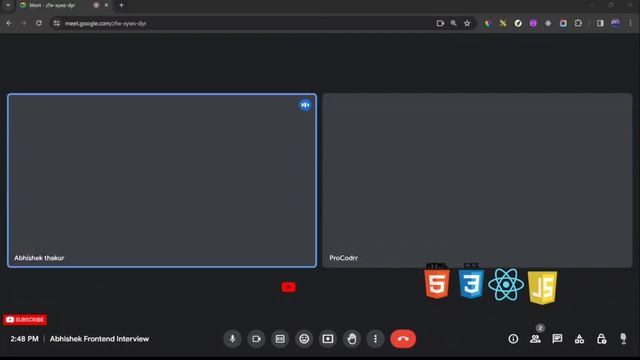Image resolution: width=640 pixels, height=360 pixels.
Task: Turn off the camera button
Action: 256,339
